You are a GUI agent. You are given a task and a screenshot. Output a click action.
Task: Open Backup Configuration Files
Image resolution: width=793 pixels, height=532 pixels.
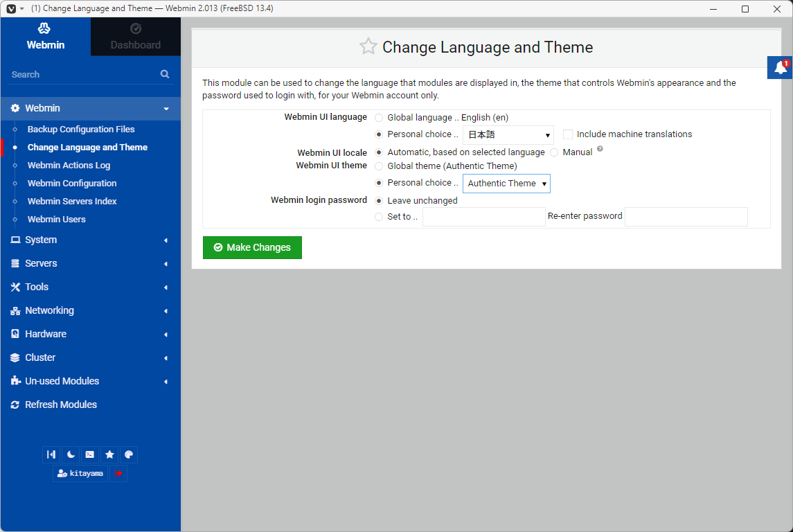81,130
